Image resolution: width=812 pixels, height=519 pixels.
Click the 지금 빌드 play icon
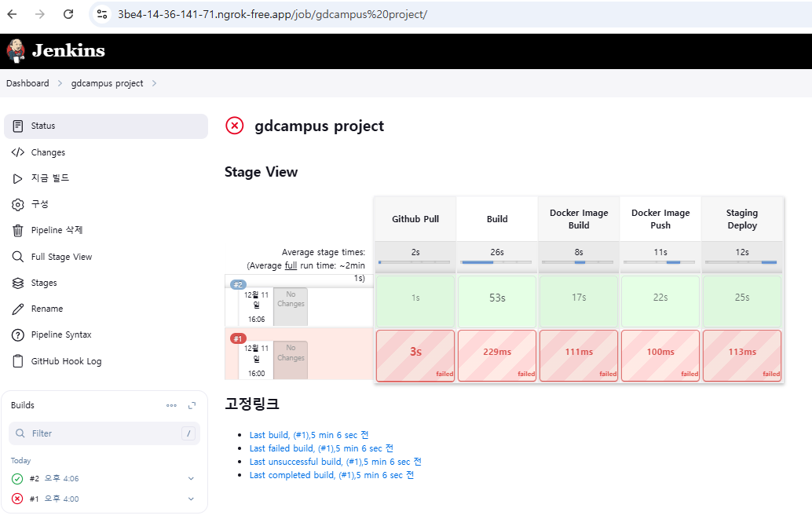click(17, 178)
